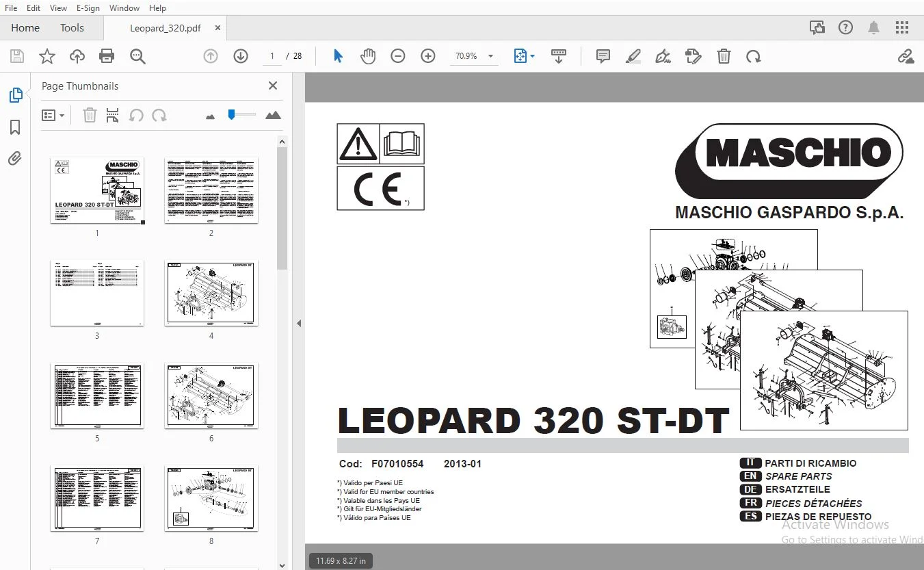Select page 6 thumbnail

(211, 396)
